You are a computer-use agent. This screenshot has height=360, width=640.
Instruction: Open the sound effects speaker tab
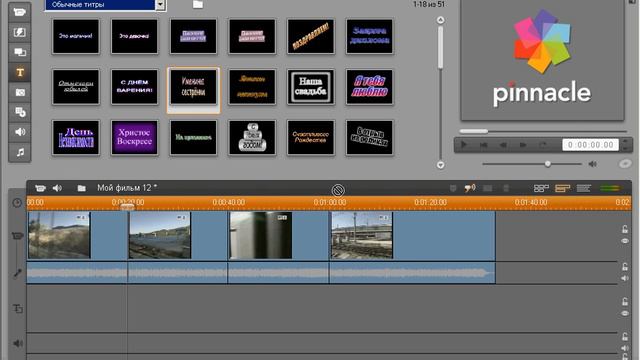pyautogui.click(x=19, y=132)
